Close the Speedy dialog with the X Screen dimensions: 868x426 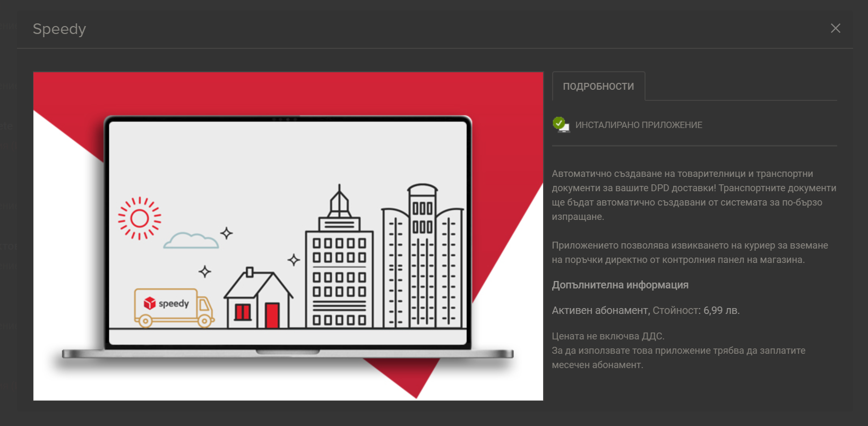(835, 28)
